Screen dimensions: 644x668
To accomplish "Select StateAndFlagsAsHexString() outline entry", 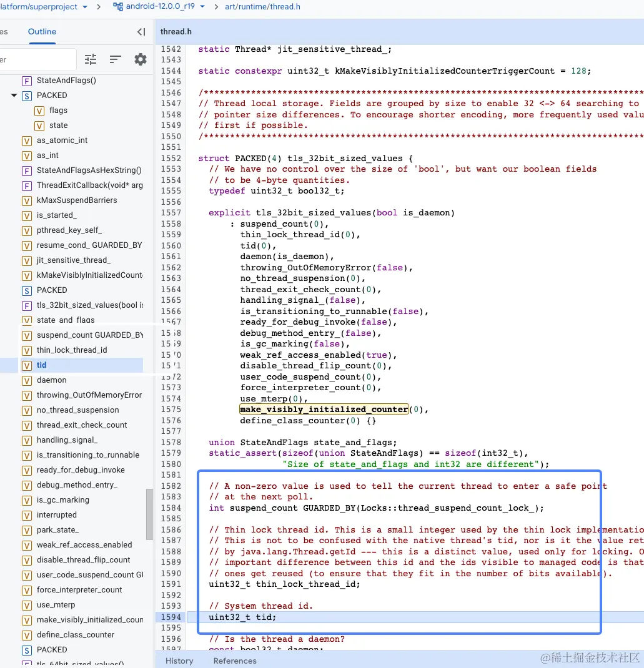I will [x=89, y=170].
